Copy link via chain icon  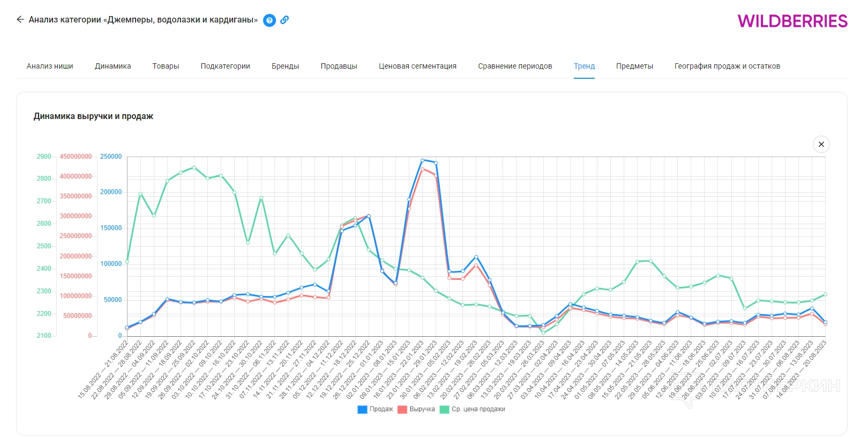[x=285, y=20]
